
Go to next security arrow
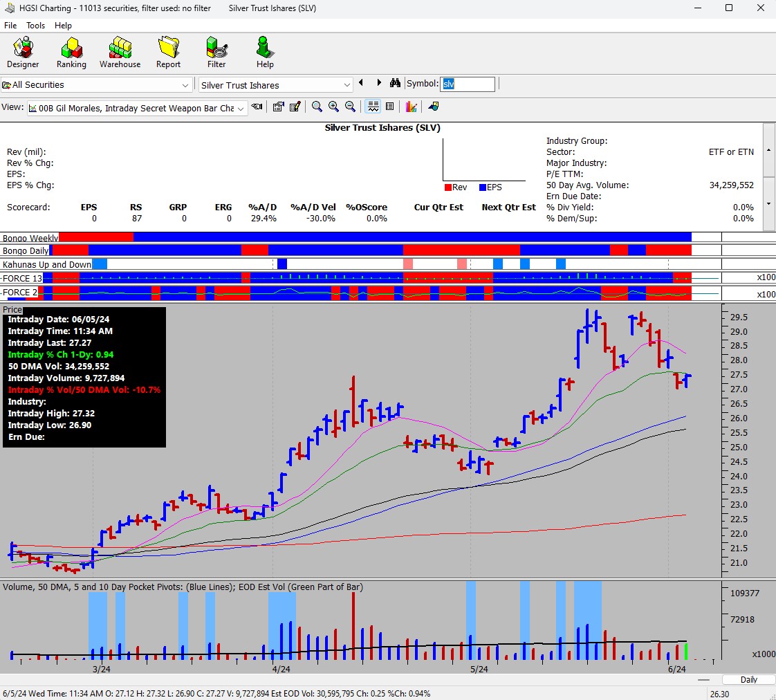pyautogui.click(x=379, y=83)
